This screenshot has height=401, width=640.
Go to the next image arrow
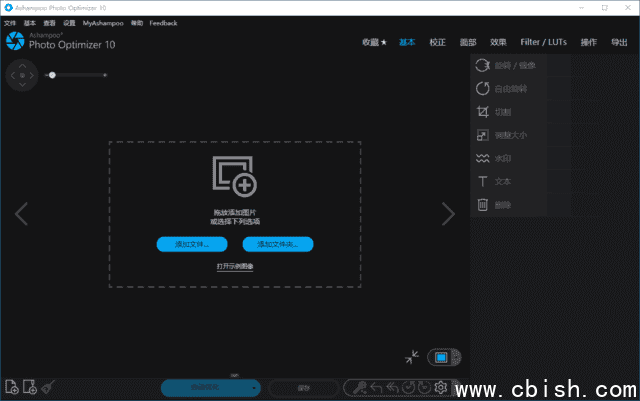448,214
